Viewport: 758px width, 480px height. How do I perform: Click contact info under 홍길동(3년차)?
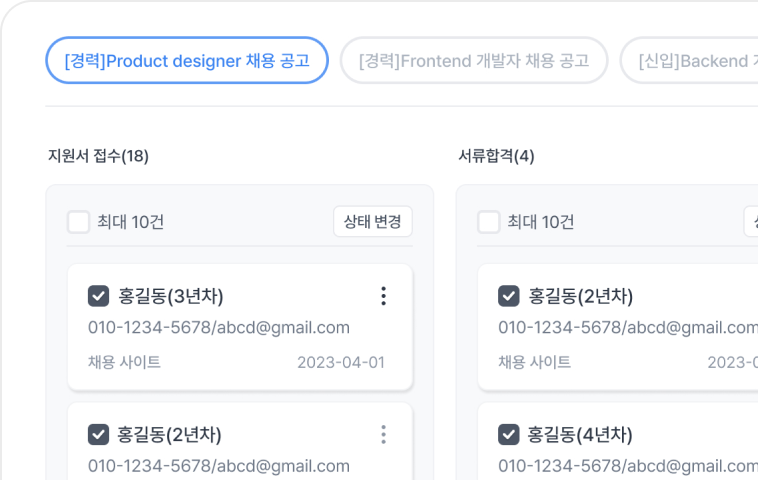coord(219,327)
